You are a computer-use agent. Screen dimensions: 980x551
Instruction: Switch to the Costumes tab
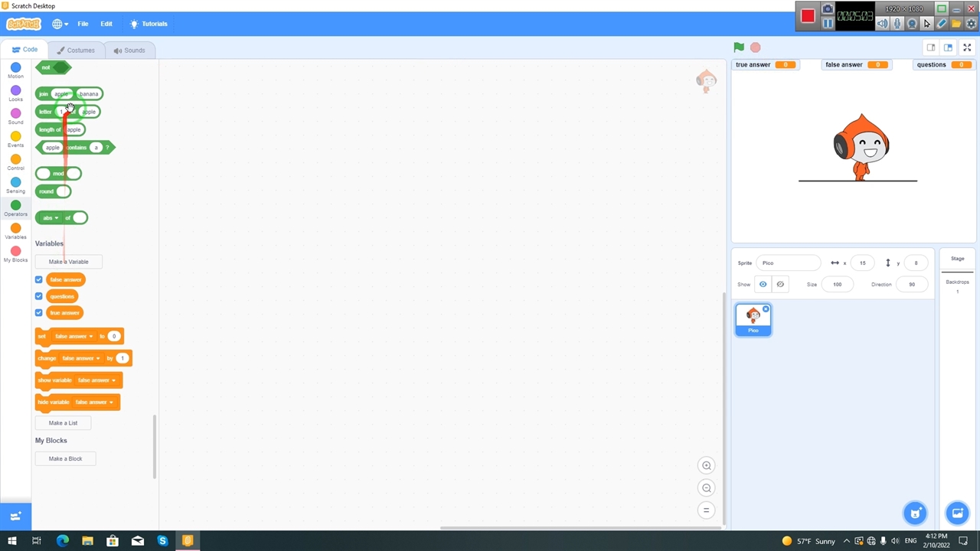pos(76,51)
